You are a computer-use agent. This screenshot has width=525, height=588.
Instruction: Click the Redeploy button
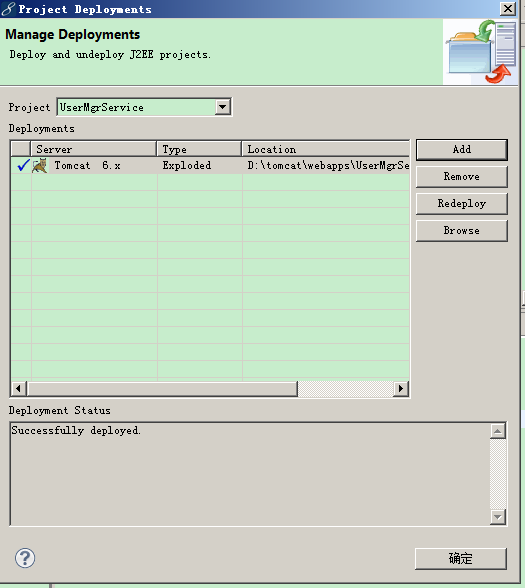[x=462, y=204]
